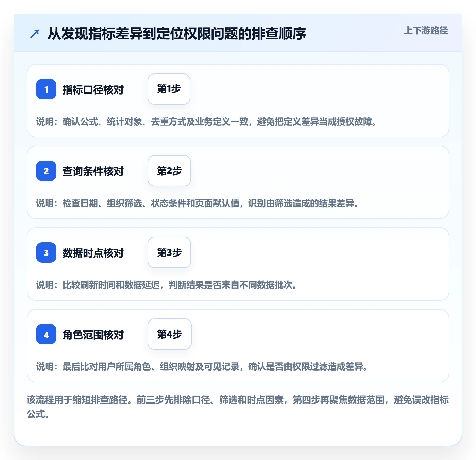Click the blue number 2 badge
Screen dimensions: 476x460
click(x=46, y=171)
